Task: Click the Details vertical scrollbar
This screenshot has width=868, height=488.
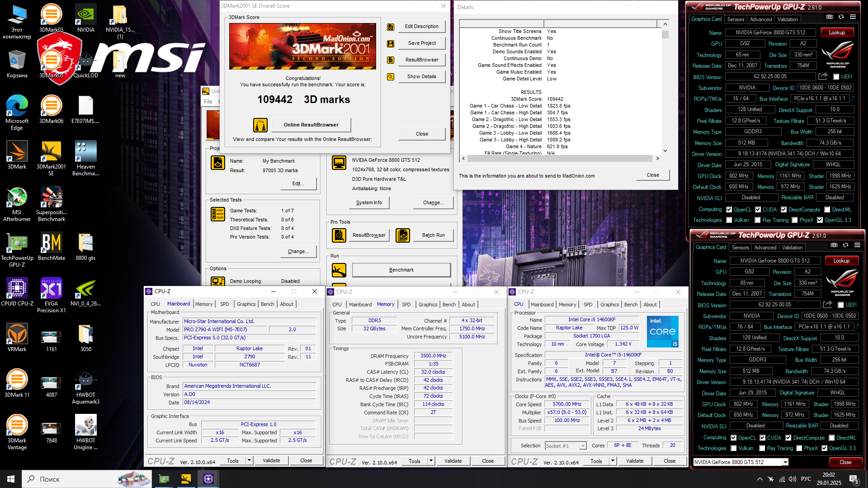Action: [665, 87]
